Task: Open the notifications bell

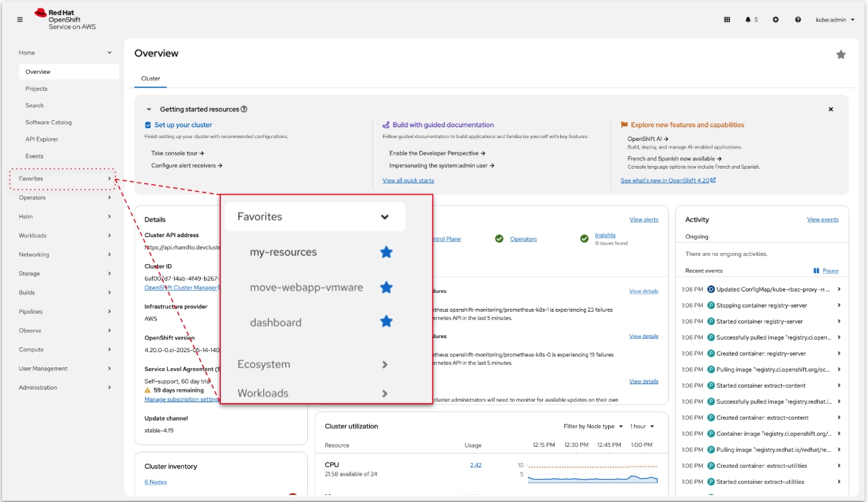Action: click(x=748, y=20)
